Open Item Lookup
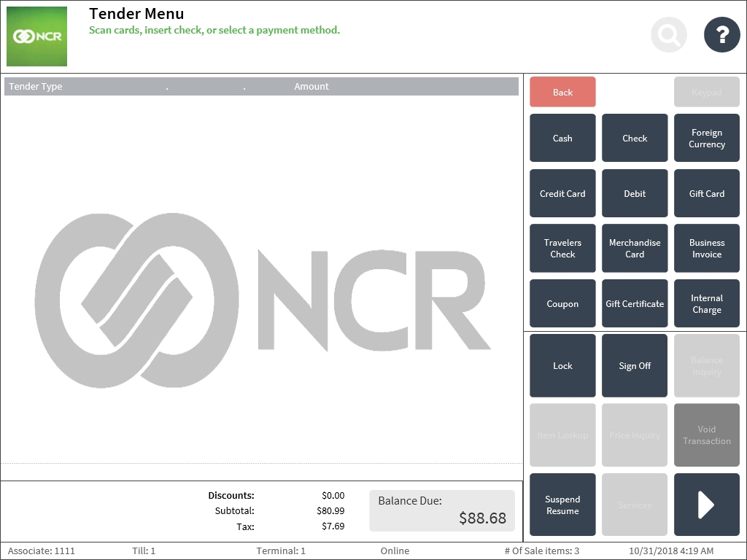 pyautogui.click(x=562, y=435)
